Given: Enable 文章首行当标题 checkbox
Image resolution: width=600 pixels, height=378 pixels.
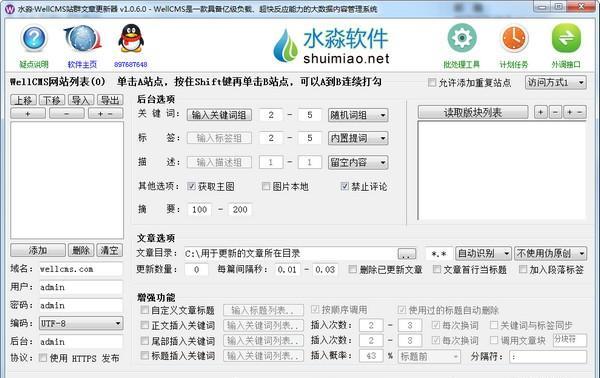Looking at the screenshot, I should coord(437,269).
